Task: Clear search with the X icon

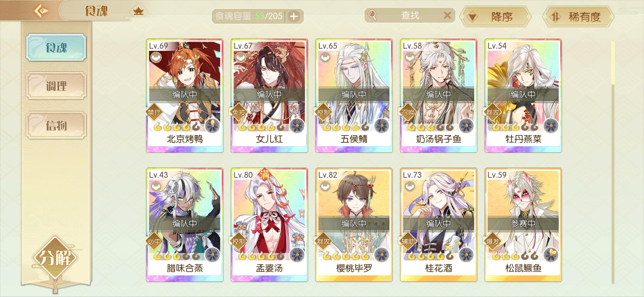Action: click(x=447, y=15)
